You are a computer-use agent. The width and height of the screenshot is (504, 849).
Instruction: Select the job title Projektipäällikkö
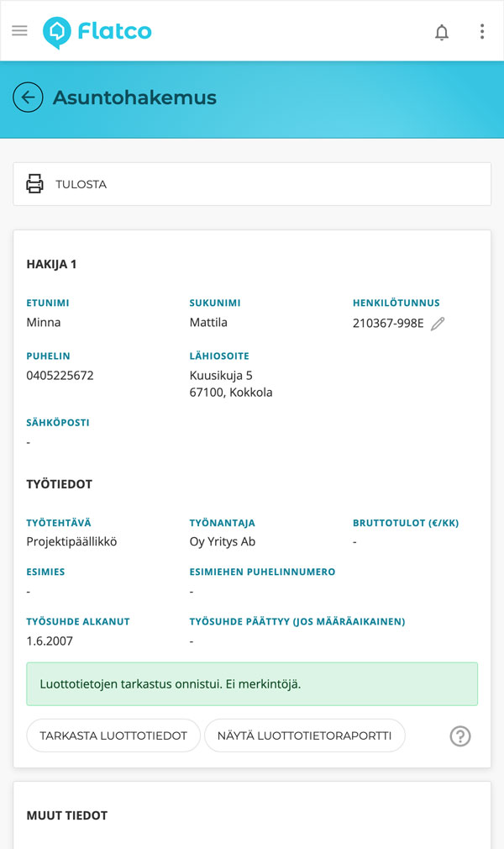coord(72,541)
